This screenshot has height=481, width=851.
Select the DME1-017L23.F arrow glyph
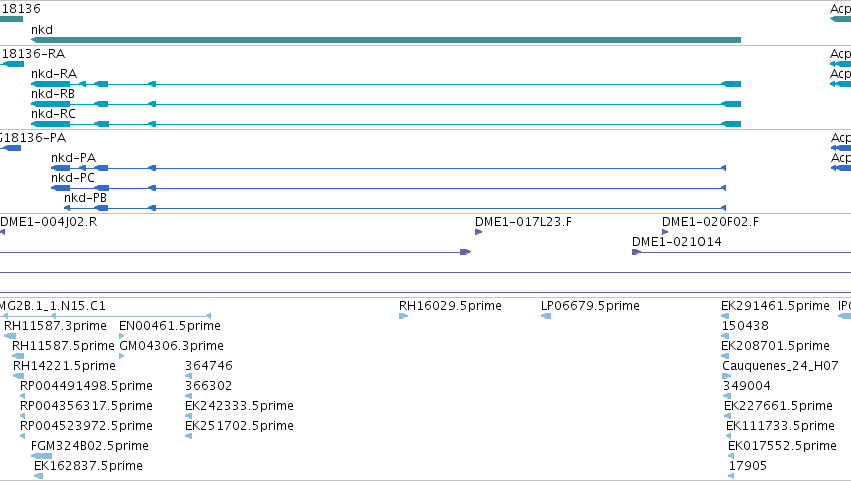pos(479,232)
